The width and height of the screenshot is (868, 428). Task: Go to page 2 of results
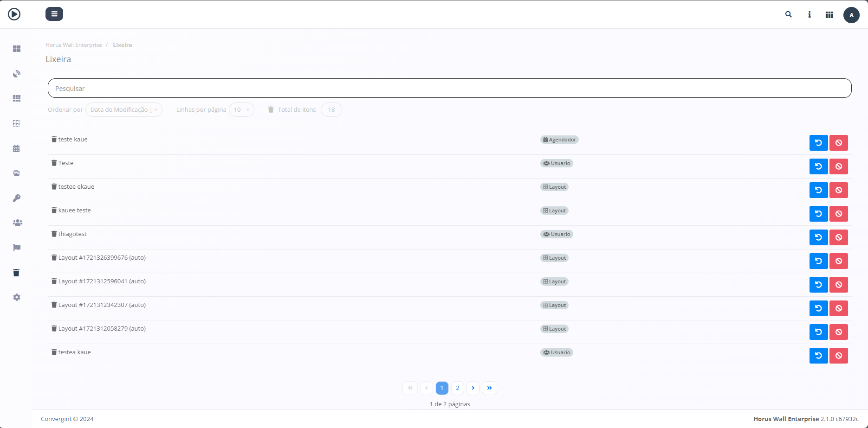(457, 388)
